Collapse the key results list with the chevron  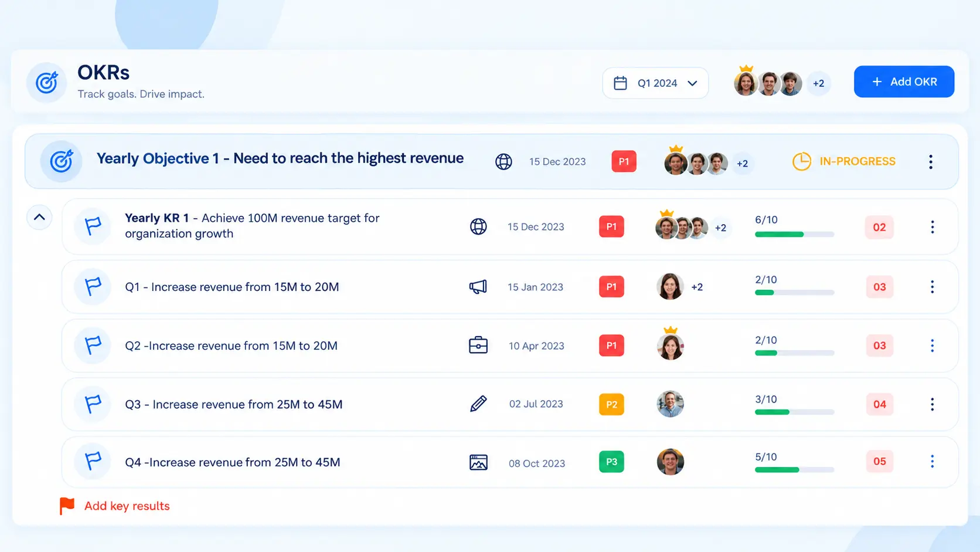pos(39,217)
